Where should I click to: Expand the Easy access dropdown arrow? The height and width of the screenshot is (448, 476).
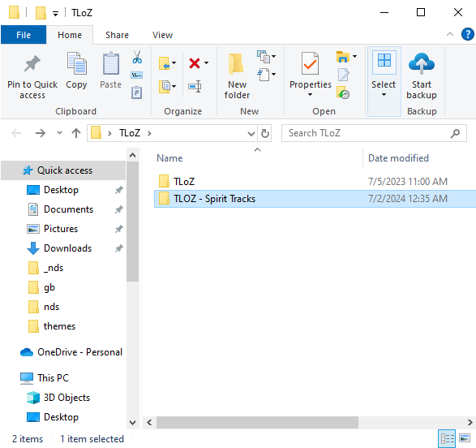[273, 74]
